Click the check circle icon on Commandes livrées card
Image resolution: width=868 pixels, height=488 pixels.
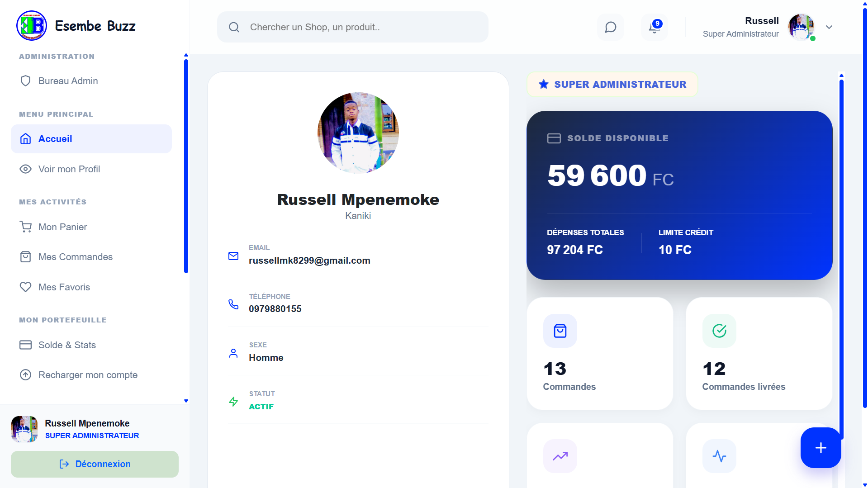click(719, 331)
